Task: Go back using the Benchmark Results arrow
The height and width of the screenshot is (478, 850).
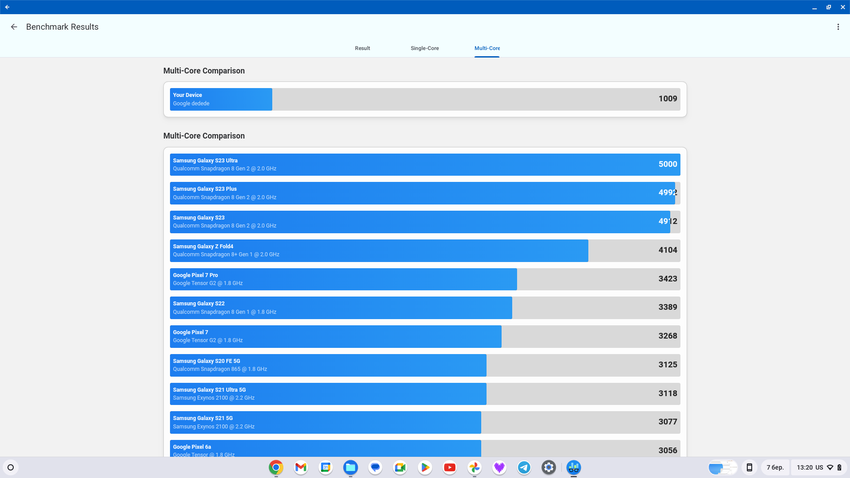Action: [x=14, y=27]
